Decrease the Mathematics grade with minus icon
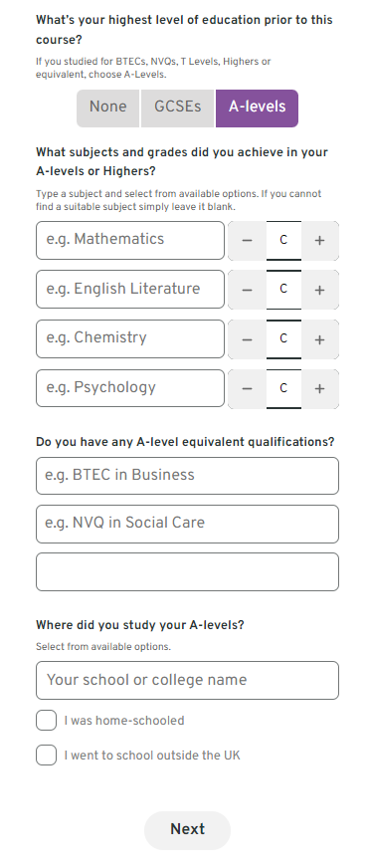 248,241
